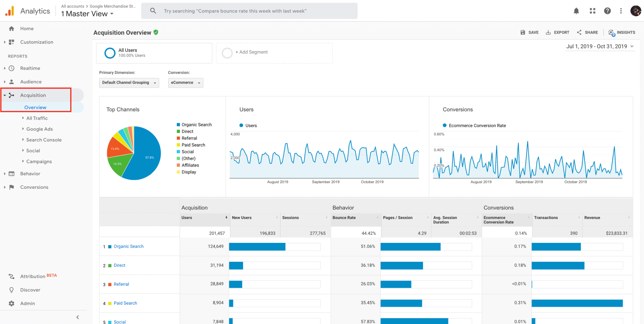
Task: Click the Share report icon
Action: [579, 32]
